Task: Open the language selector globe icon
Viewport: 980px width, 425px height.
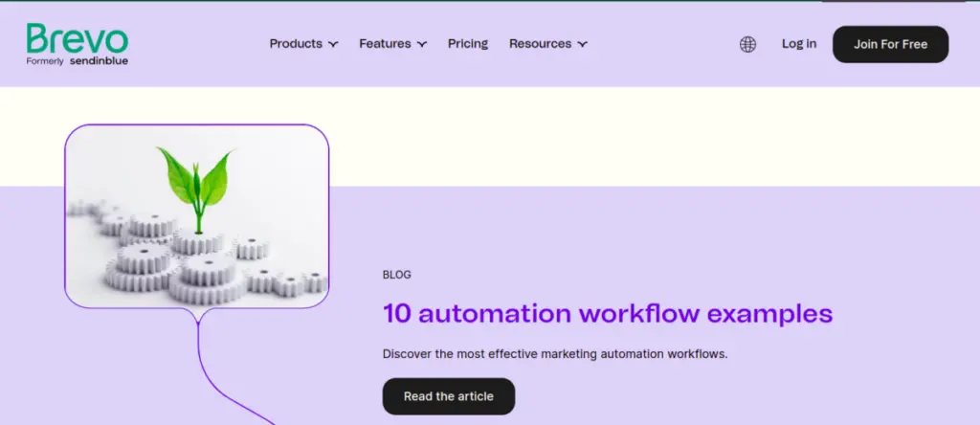Action: pyautogui.click(x=747, y=44)
